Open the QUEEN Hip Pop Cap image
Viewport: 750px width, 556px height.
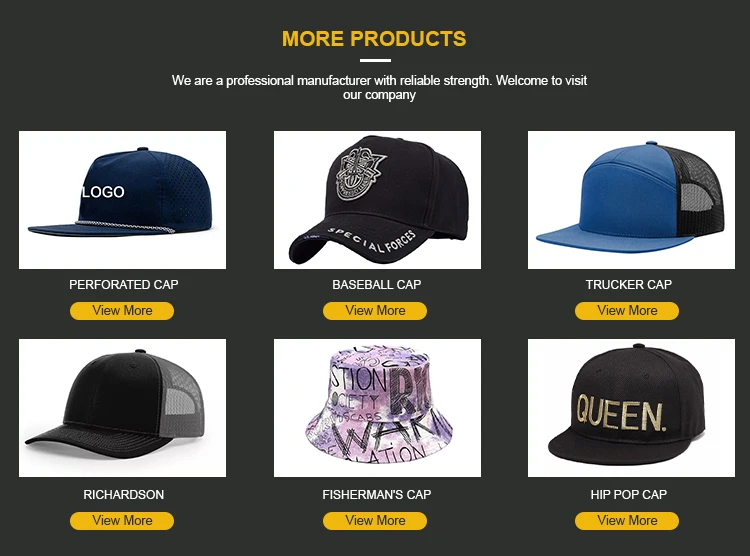[x=631, y=408]
